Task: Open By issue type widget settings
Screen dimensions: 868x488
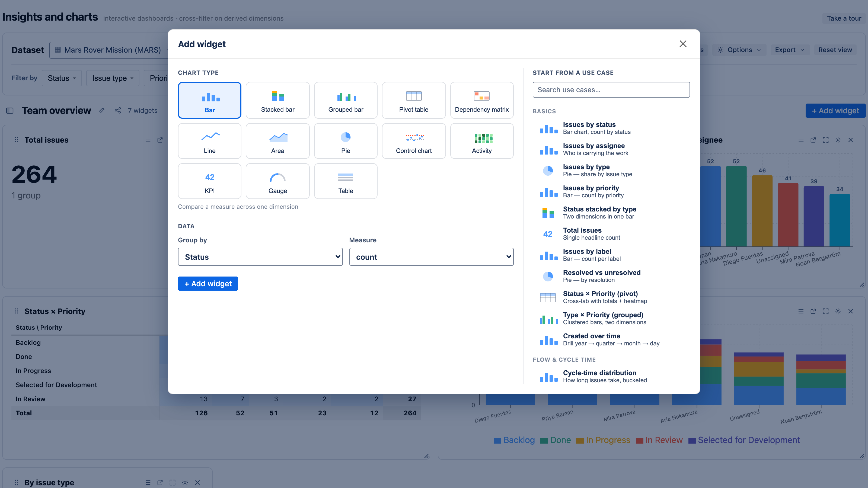Action: click(x=185, y=482)
